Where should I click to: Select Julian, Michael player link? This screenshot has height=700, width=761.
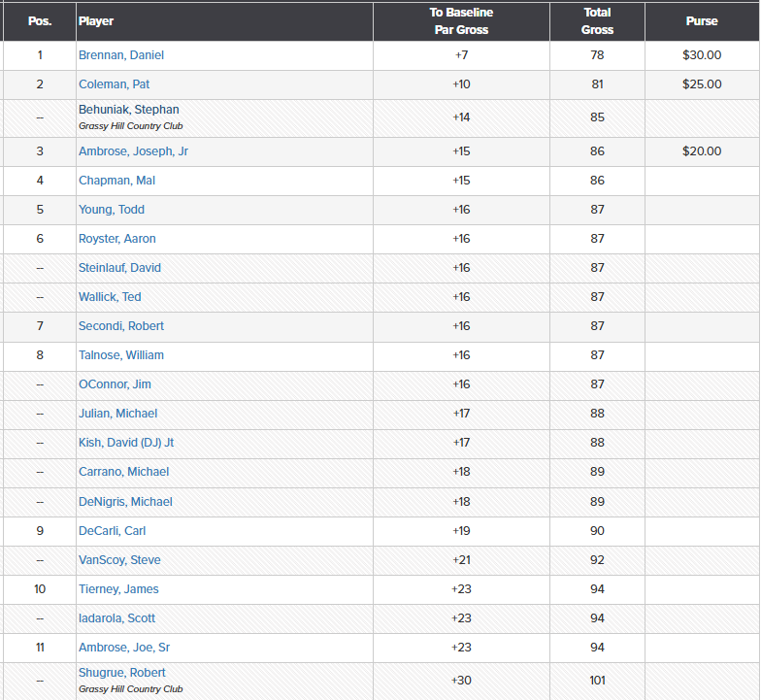(118, 414)
